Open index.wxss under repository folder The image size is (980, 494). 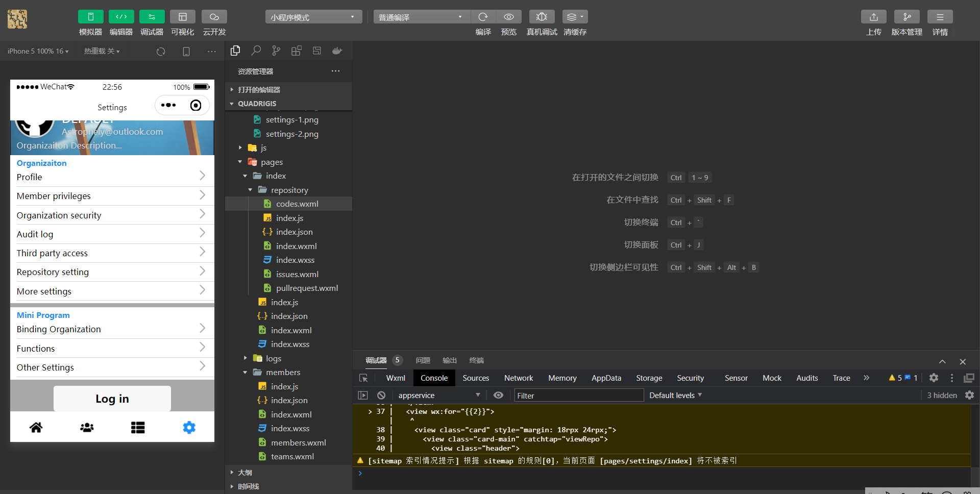(x=295, y=260)
